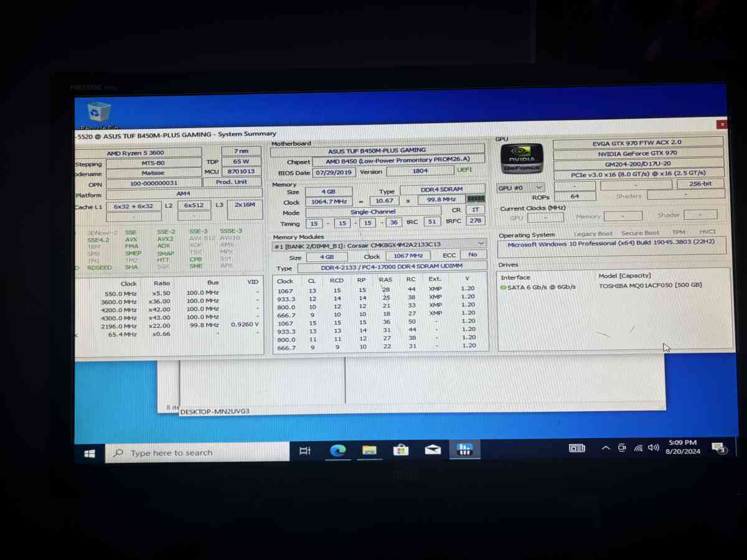Select the HWiNFO icon on the taskbar
747x560 pixels.
click(465, 449)
